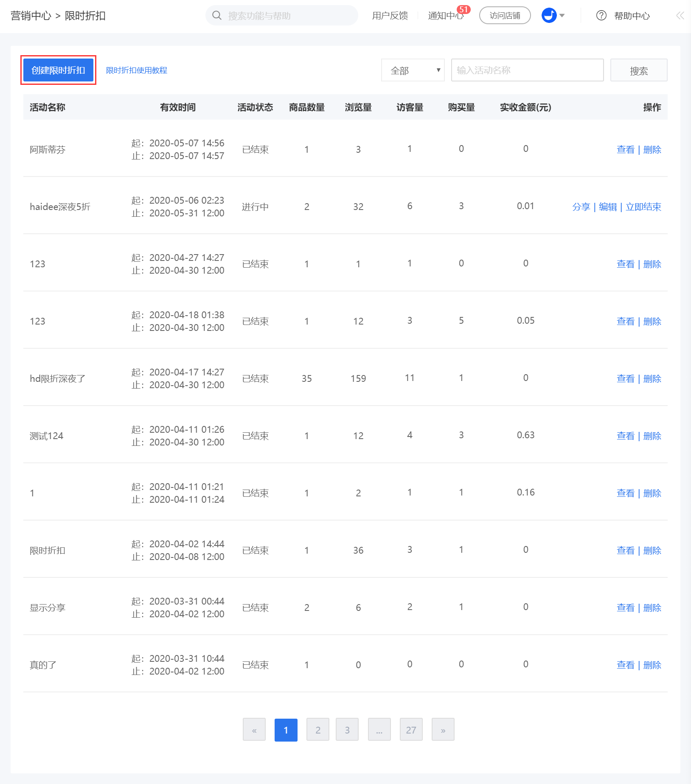691x784 pixels.
Task: Click 查看 for 阿斯蒂芬 activity
Action: pyautogui.click(x=626, y=149)
